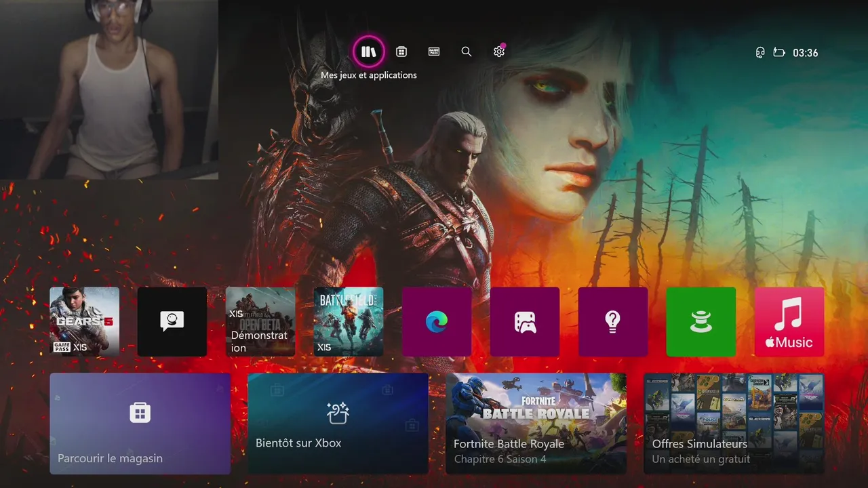Image resolution: width=868 pixels, height=488 pixels.
Task: Click the webcam overlay video feed
Action: pos(109,89)
